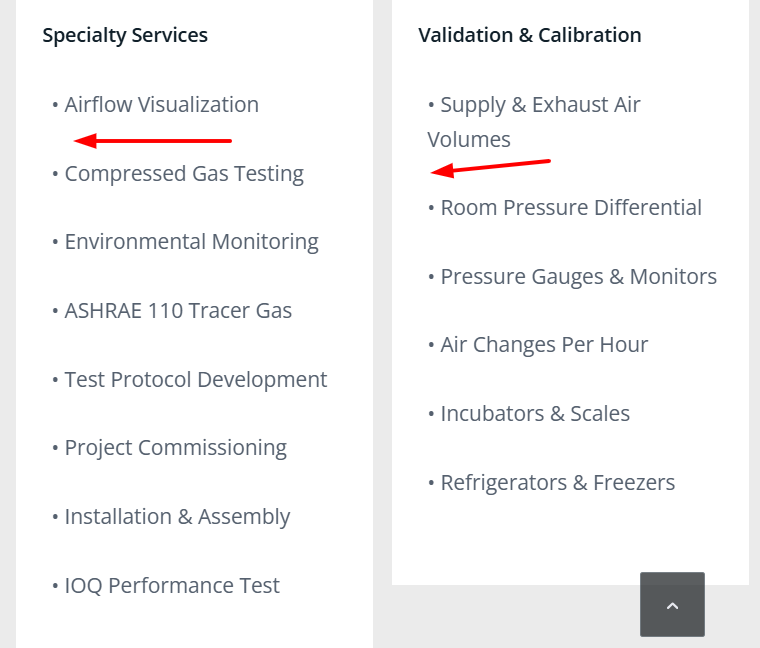Select IOQ Performance Test link

coord(172,586)
